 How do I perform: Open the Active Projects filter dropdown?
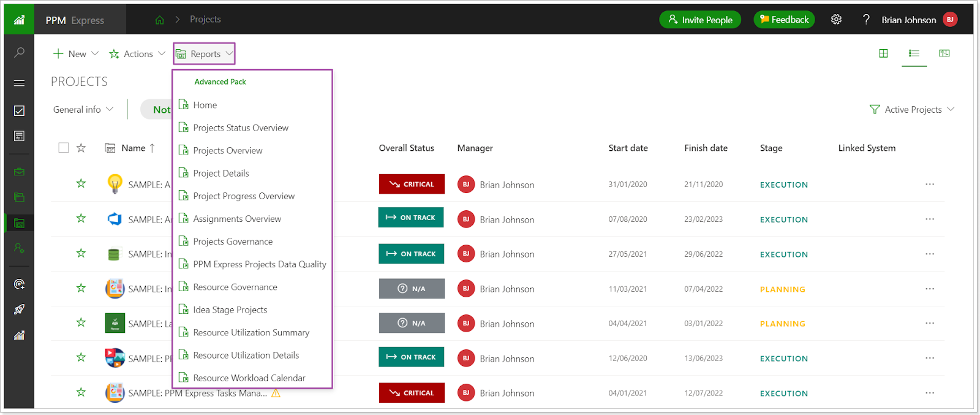click(912, 110)
